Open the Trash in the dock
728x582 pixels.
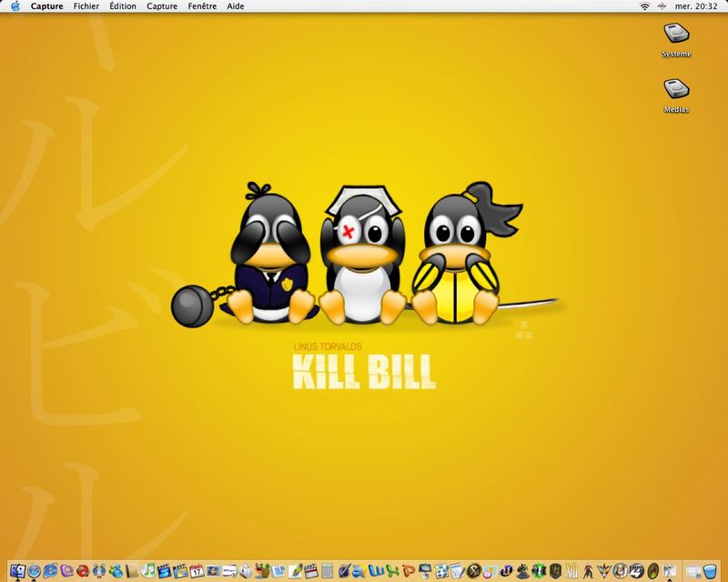coord(710,571)
